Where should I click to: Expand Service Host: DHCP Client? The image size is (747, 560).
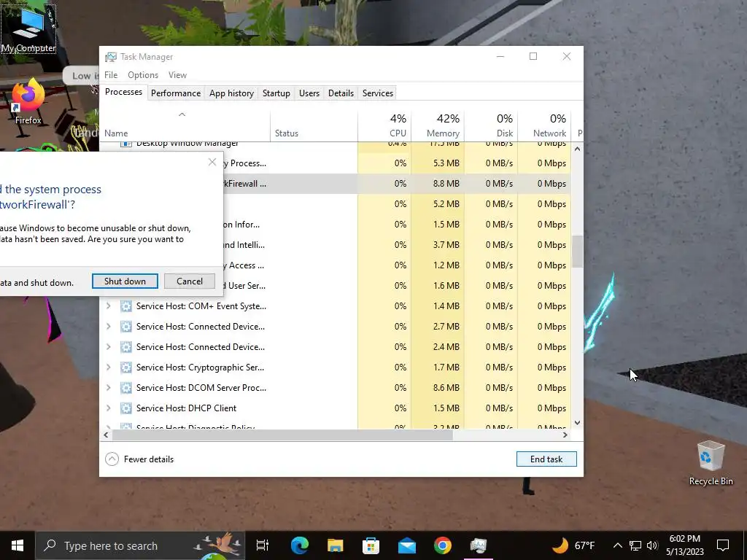tap(109, 408)
